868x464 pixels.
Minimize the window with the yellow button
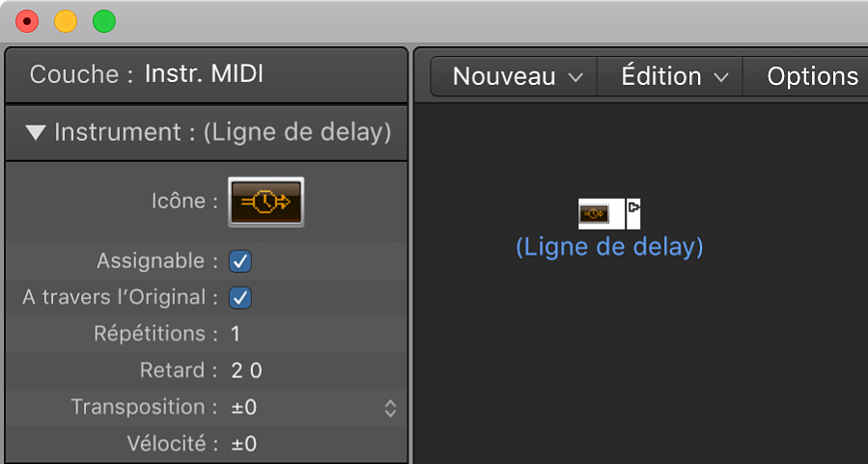66,20
